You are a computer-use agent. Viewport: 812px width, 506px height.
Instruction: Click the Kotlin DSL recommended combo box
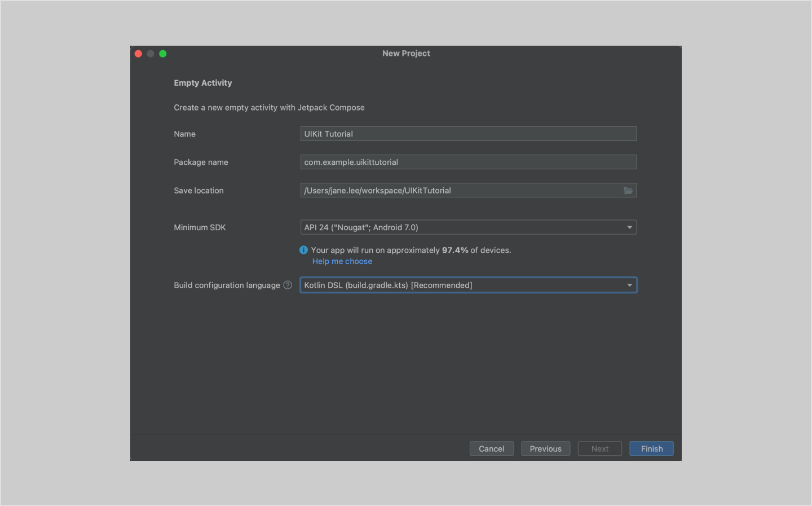click(462, 285)
